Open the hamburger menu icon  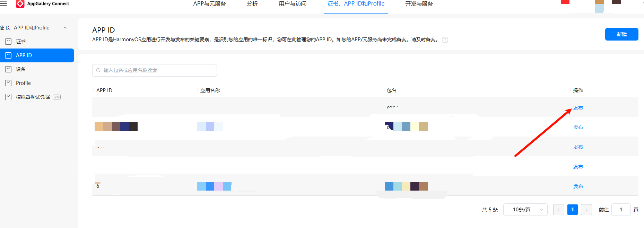pyautogui.click(x=3, y=3)
